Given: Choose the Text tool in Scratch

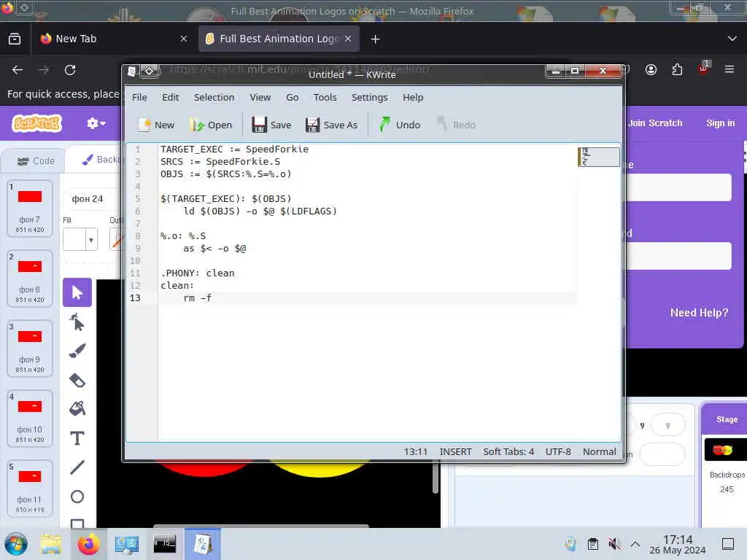Looking at the screenshot, I should 77,438.
